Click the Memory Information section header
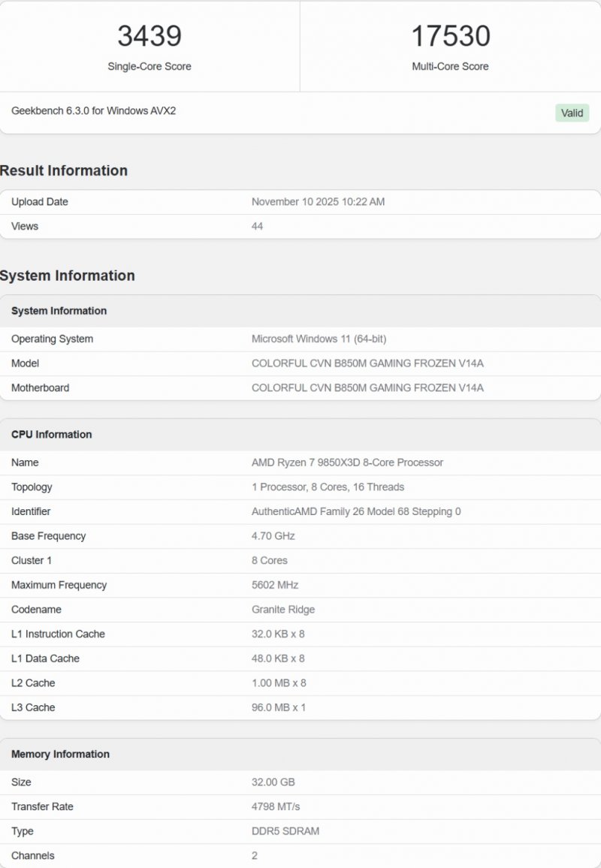 (59, 754)
